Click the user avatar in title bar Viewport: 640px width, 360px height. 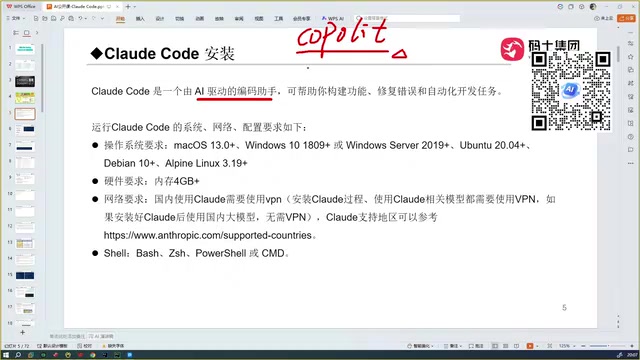pyautogui.click(x=593, y=7)
